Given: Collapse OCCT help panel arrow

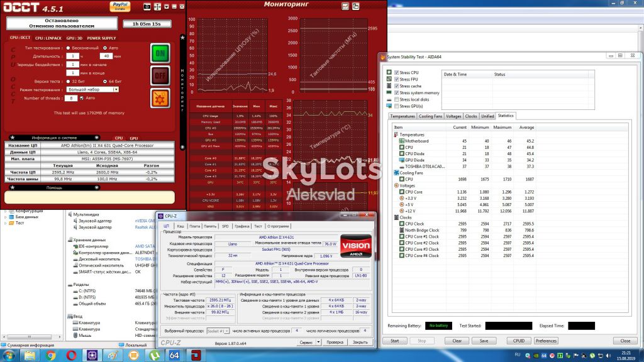Looking at the screenshot, I should tap(96, 187).
